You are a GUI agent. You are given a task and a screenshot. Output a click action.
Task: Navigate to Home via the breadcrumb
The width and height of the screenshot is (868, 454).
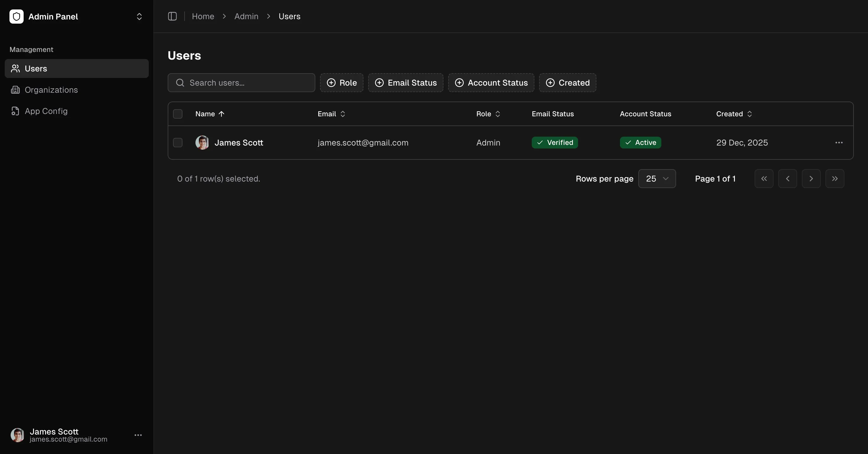[203, 16]
